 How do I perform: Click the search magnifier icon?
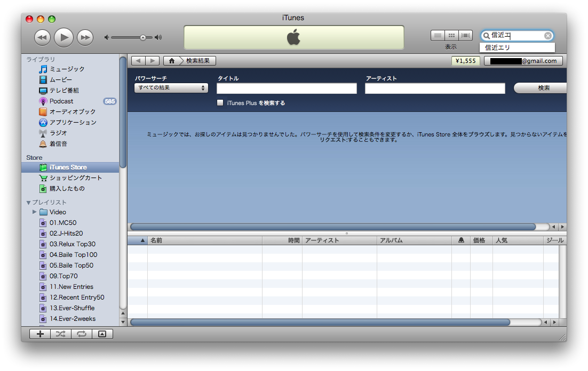pyautogui.click(x=487, y=36)
